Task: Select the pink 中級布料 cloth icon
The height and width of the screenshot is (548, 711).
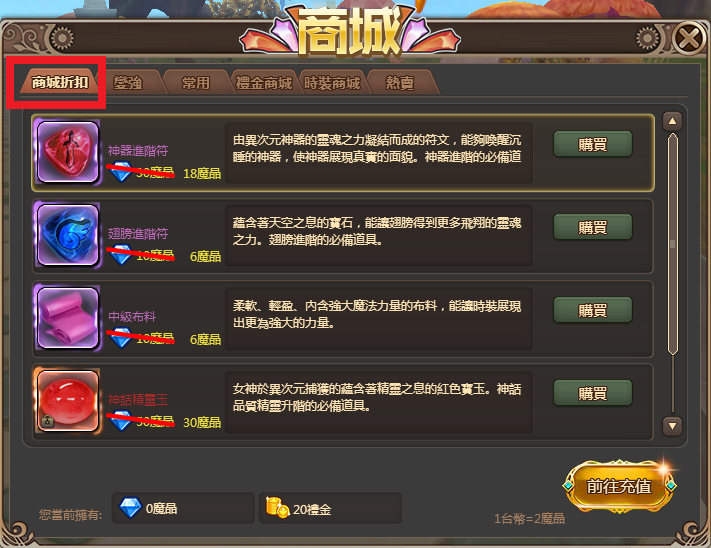Action: pyautogui.click(x=68, y=318)
